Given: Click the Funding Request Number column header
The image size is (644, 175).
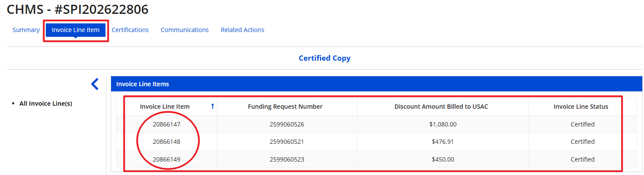Looking at the screenshot, I should point(285,107).
